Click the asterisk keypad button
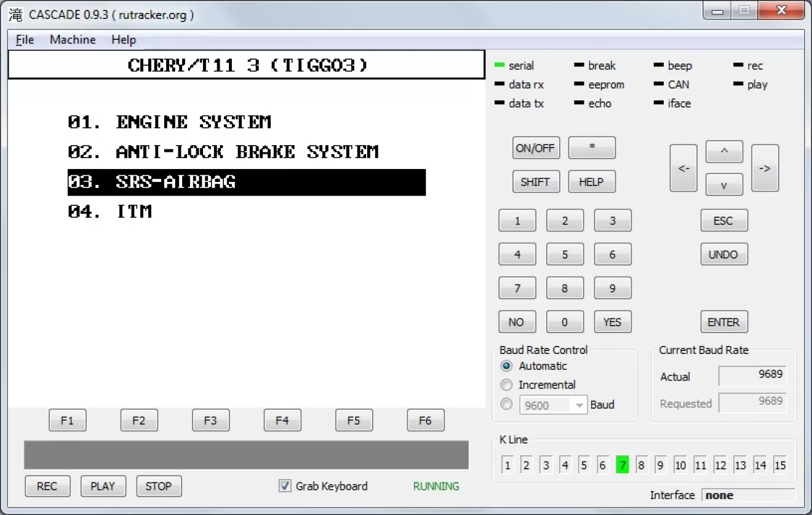The image size is (812, 515). pyautogui.click(x=592, y=148)
